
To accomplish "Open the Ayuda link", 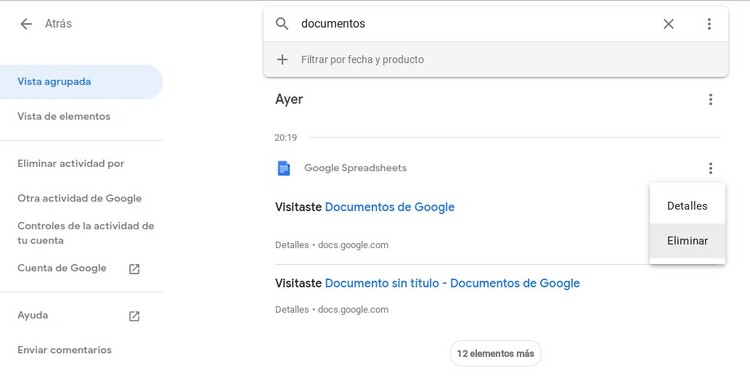I will [33, 315].
